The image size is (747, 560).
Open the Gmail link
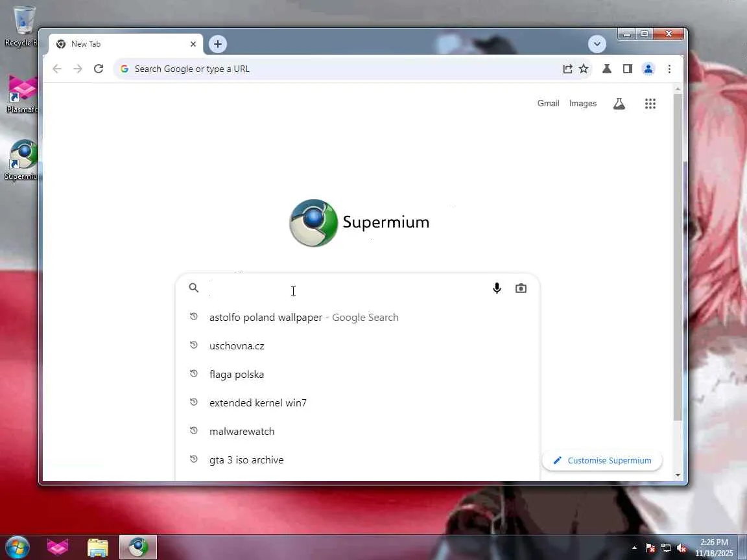pyautogui.click(x=549, y=103)
